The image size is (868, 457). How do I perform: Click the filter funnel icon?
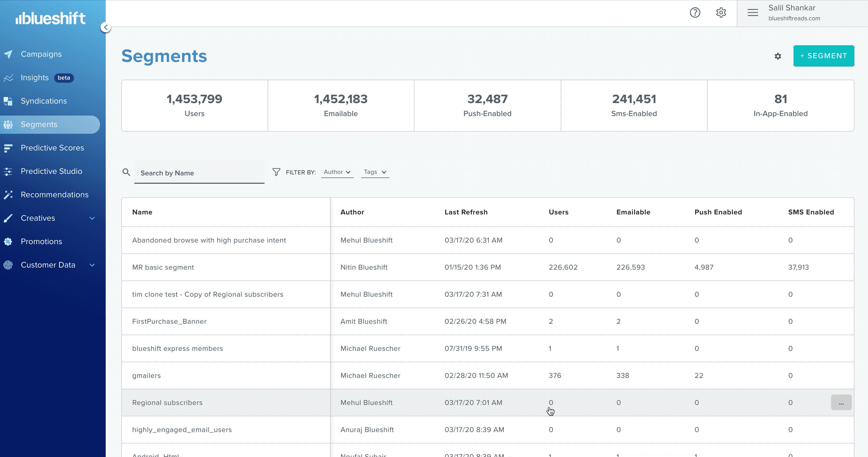click(x=276, y=172)
